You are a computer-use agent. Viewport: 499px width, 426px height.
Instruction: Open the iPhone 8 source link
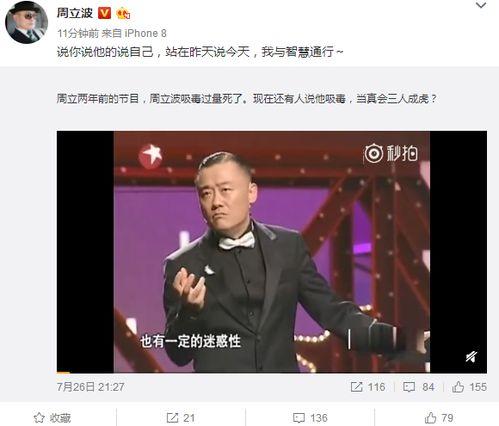point(145,33)
